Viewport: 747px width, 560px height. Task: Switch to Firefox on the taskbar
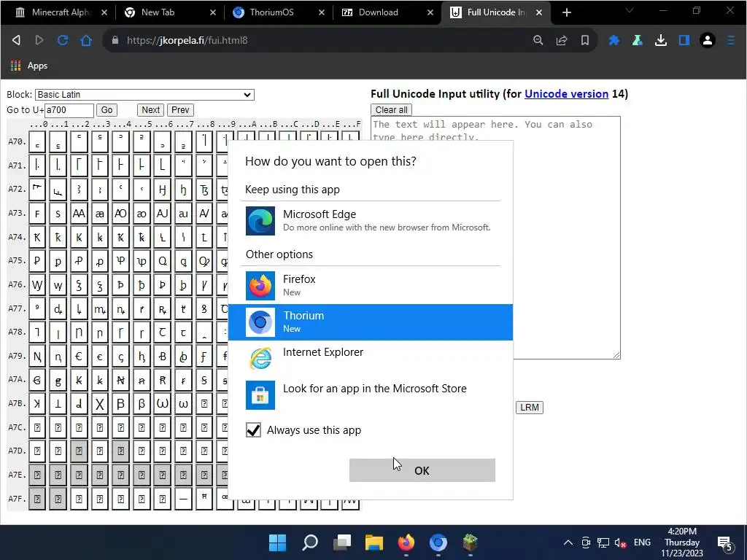pos(406,542)
